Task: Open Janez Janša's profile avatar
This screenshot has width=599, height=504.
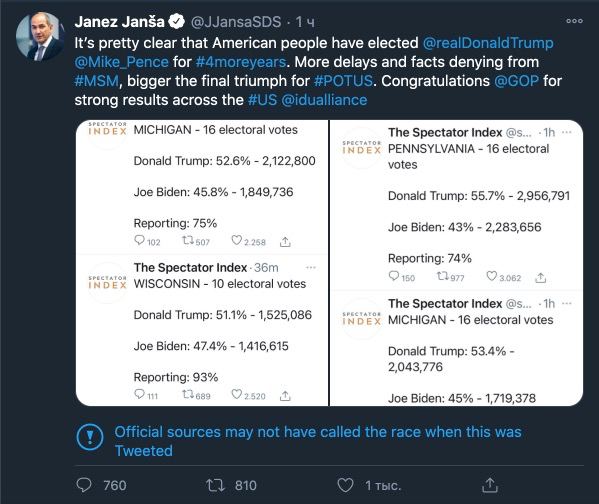Action: (x=40, y=37)
